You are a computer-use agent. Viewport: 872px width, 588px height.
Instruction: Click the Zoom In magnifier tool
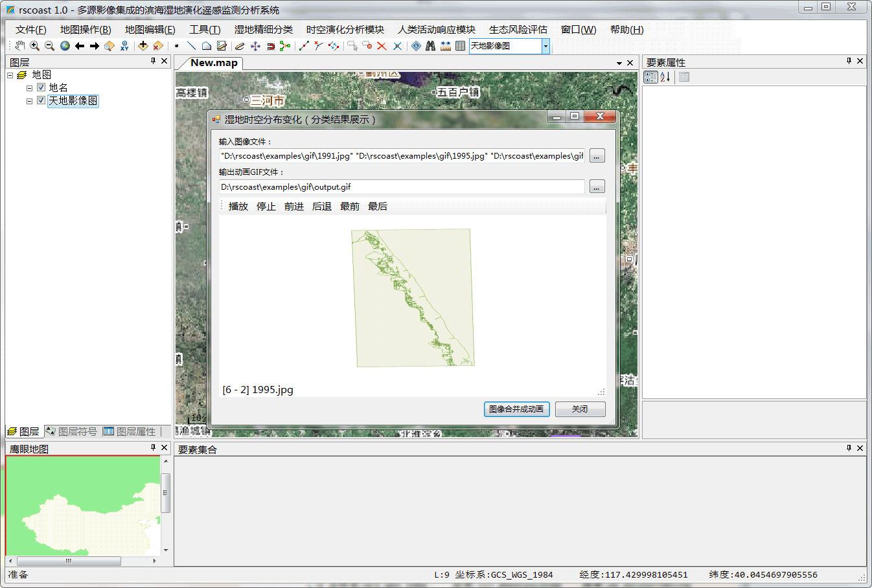tap(34, 46)
